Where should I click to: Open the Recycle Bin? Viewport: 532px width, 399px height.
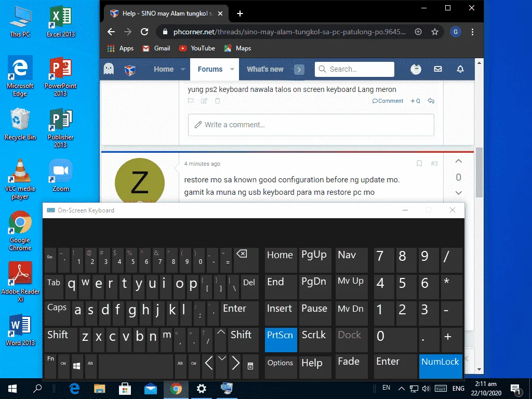tap(20, 124)
